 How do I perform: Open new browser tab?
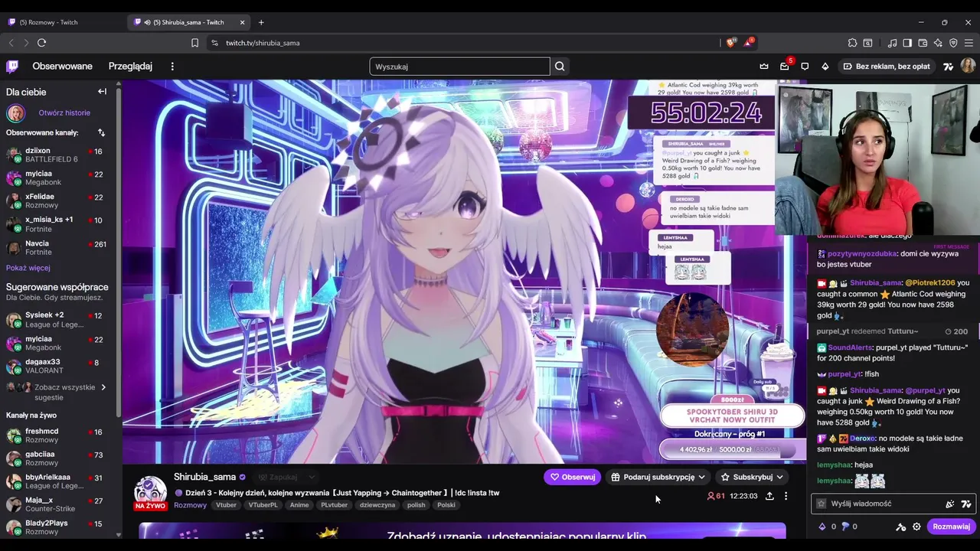coord(261,22)
